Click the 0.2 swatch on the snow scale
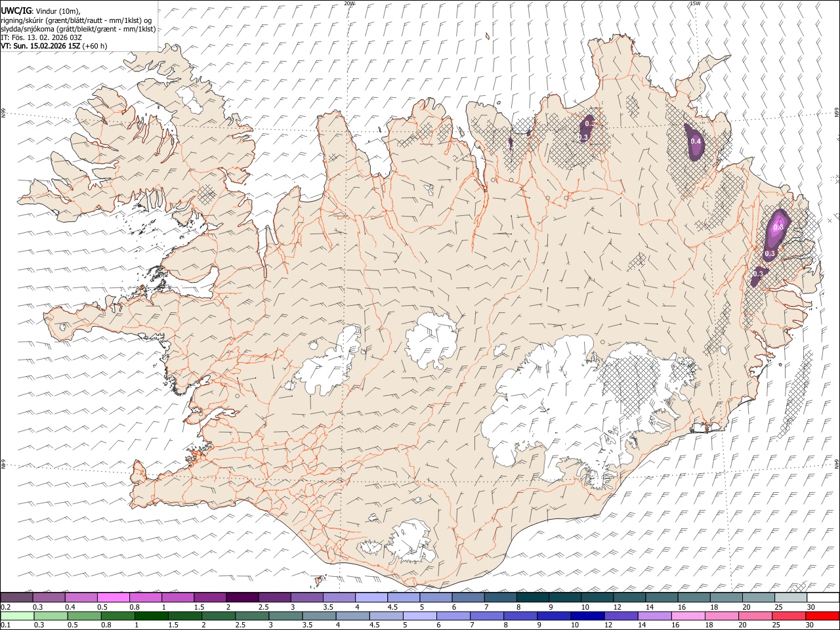 click(17, 597)
